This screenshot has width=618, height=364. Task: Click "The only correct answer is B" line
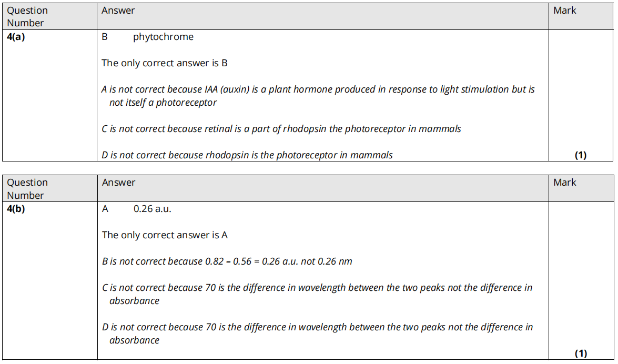point(164,63)
